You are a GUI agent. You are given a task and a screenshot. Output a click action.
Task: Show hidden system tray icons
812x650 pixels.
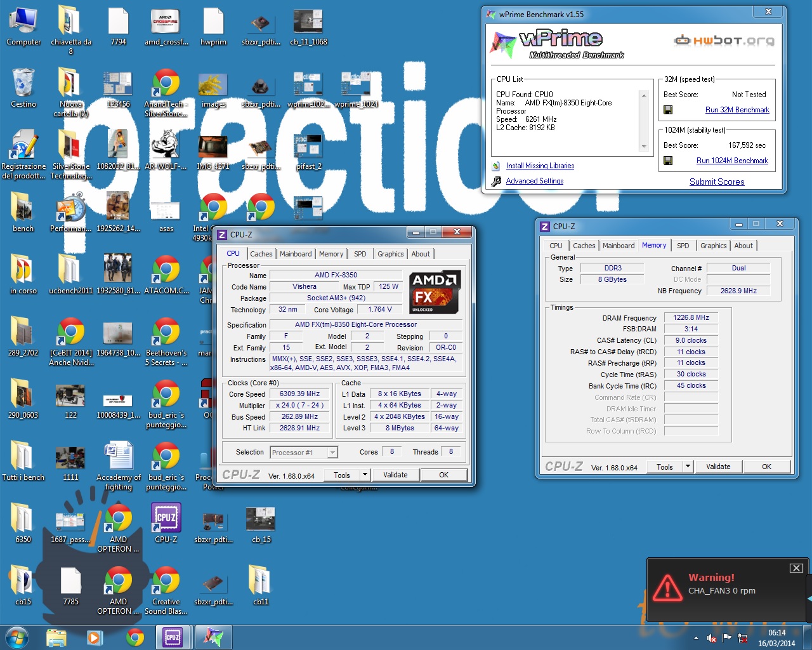click(696, 638)
